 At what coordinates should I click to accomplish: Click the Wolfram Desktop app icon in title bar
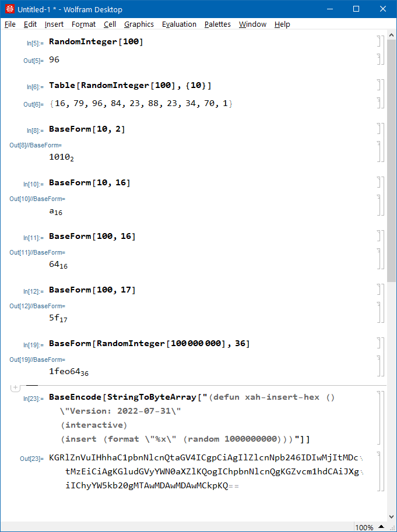click(x=9, y=9)
